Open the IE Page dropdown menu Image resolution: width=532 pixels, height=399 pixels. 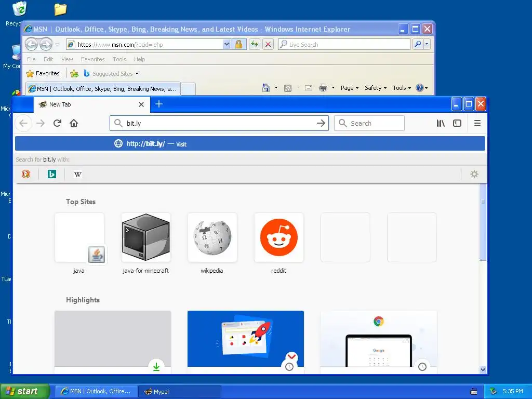coord(350,88)
